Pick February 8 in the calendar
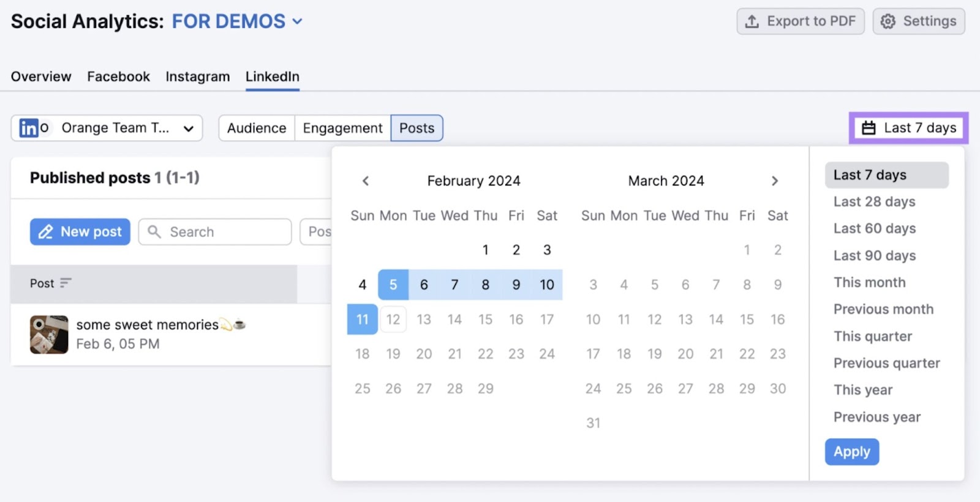 [486, 285]
